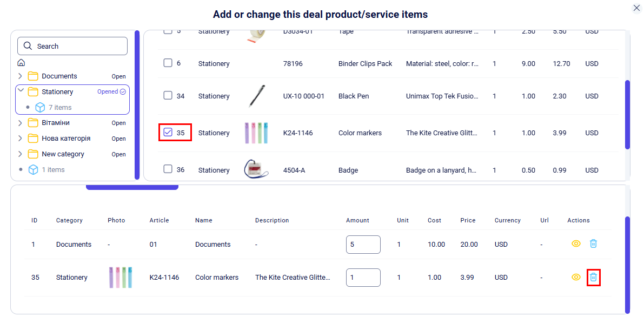The height and width of the screenshot is (316, 644).
Task: Open the New category folder
Action: point(33,154)
